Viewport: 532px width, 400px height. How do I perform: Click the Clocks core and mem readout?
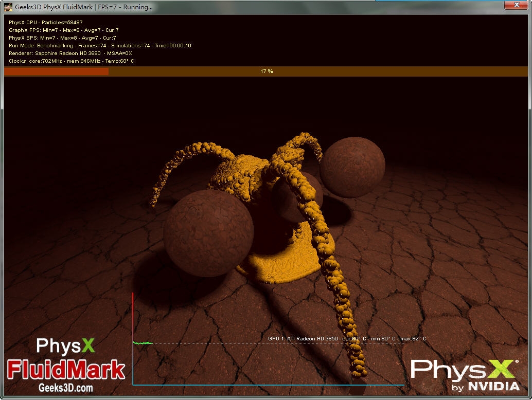coord(71,61)
